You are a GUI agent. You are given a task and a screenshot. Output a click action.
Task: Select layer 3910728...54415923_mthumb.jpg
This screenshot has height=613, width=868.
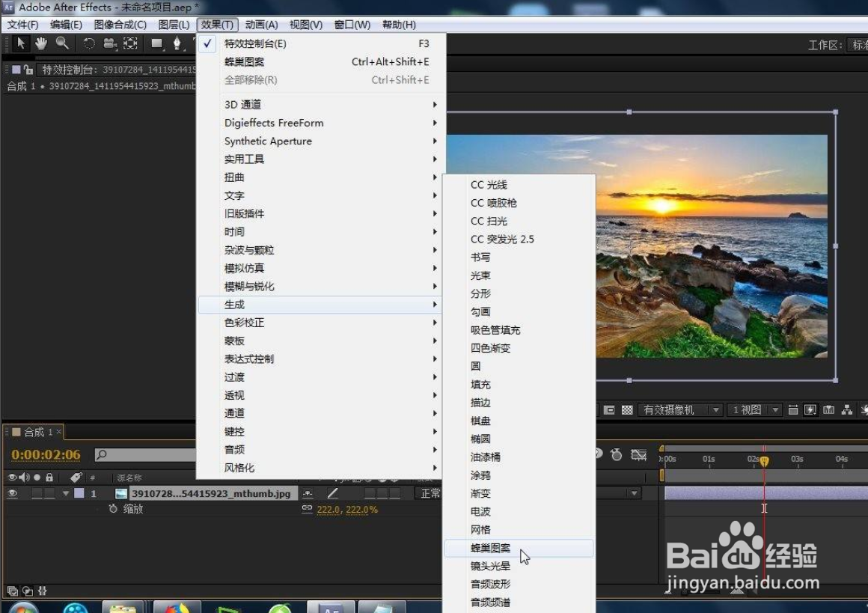[211, 492]
